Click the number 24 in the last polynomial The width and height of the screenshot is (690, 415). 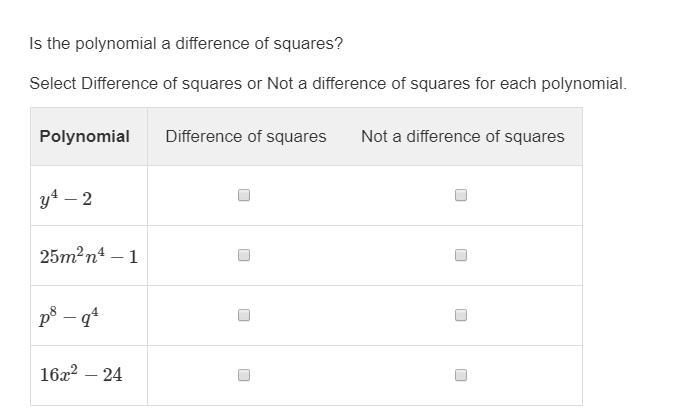[111, 375]
